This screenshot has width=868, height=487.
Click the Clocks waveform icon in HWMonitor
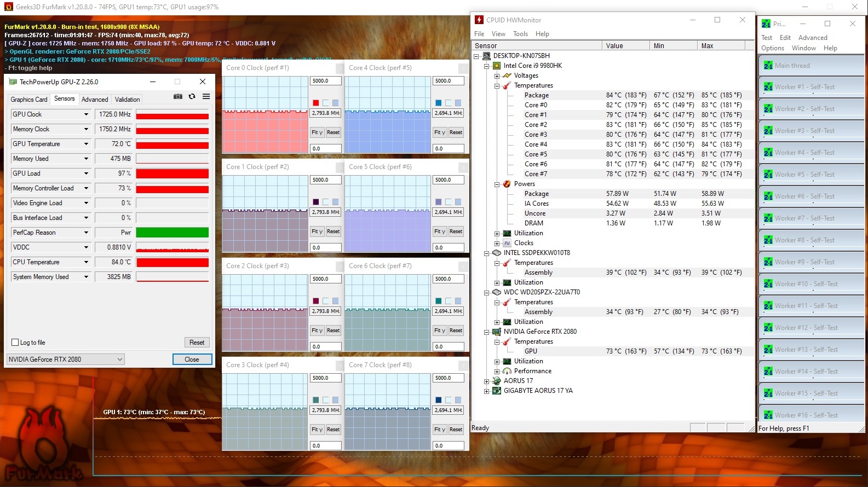click(x=507, y=243)
